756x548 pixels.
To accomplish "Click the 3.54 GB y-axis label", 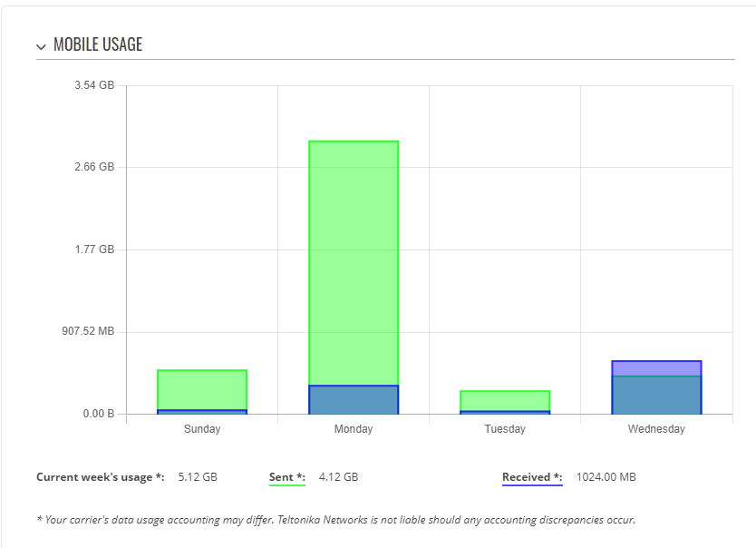I will click(94, 86).
